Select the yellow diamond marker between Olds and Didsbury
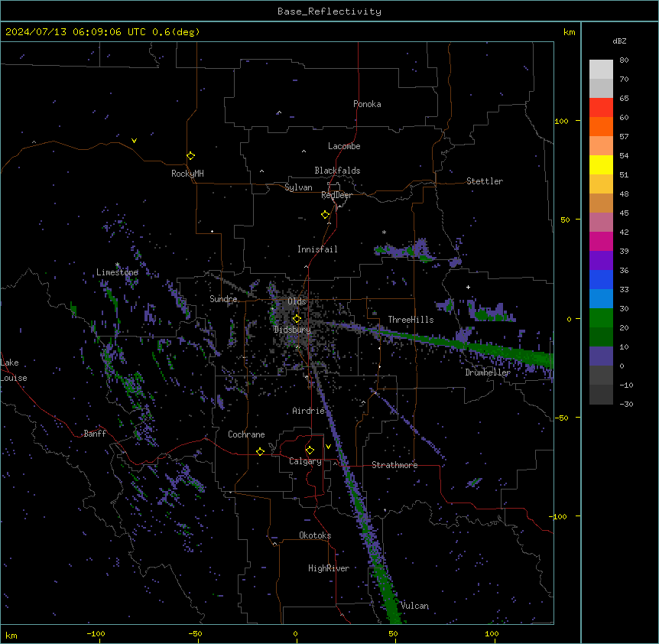659x644 pixels. tap(297, 318)
